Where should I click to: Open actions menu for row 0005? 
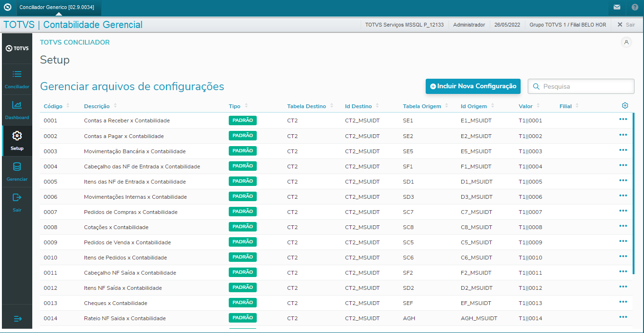(623, 180)
